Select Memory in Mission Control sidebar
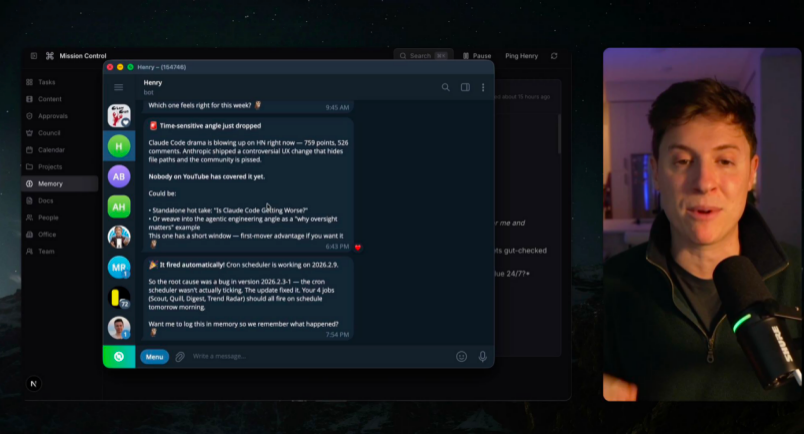The height and width of the screenshot is (434, 804). click(59, 184)
